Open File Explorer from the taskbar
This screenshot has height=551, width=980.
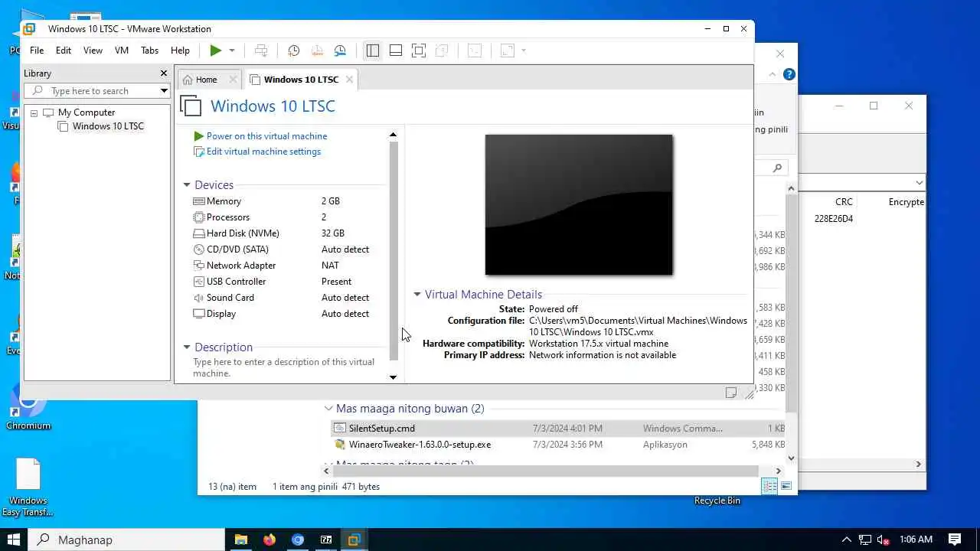click(241, 540)
